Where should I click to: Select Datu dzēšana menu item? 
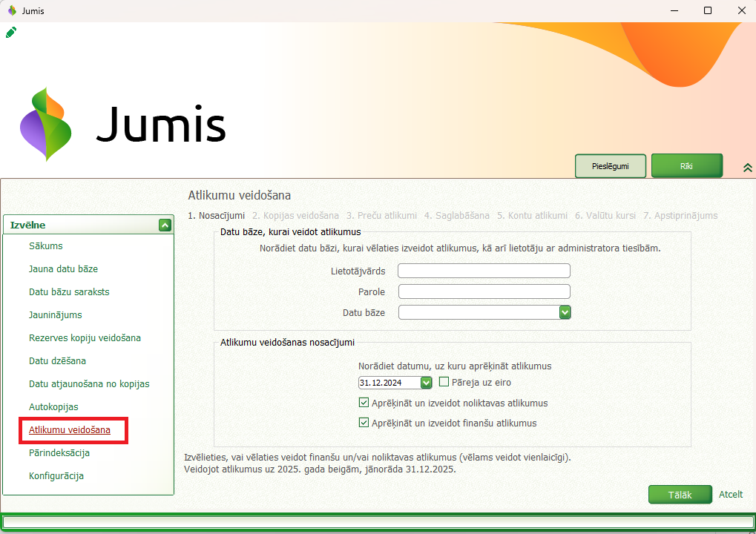click(x=57, y=361)
